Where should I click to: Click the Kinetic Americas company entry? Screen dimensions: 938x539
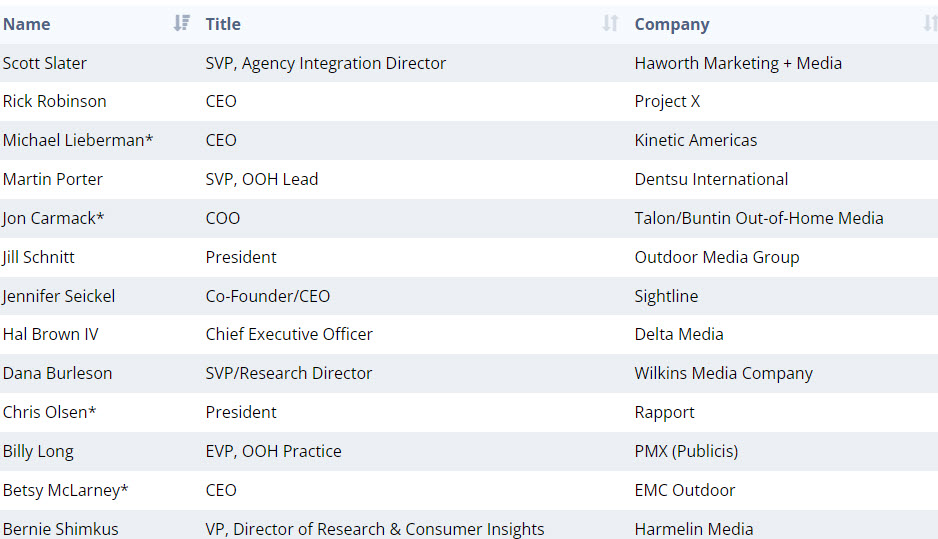[x=696, y=140]
